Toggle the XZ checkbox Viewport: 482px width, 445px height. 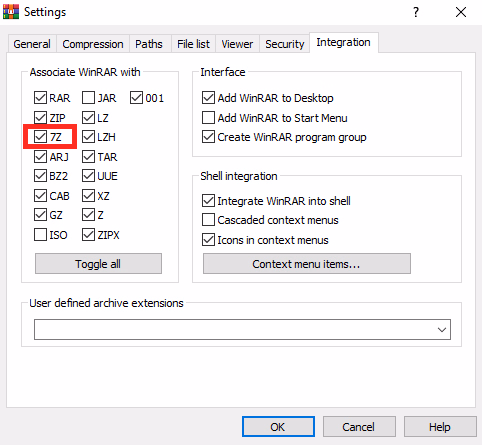pos(88,196)
